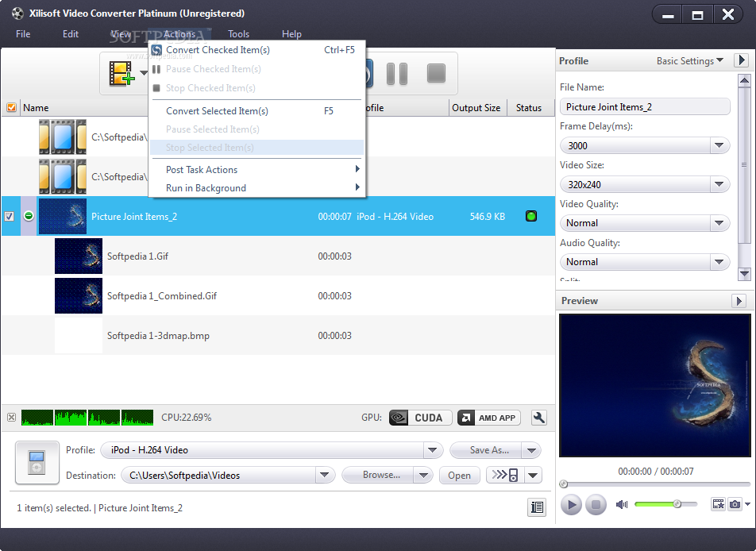The image size is (756, 551).
Task: Open the View menu
Action: 121,34
